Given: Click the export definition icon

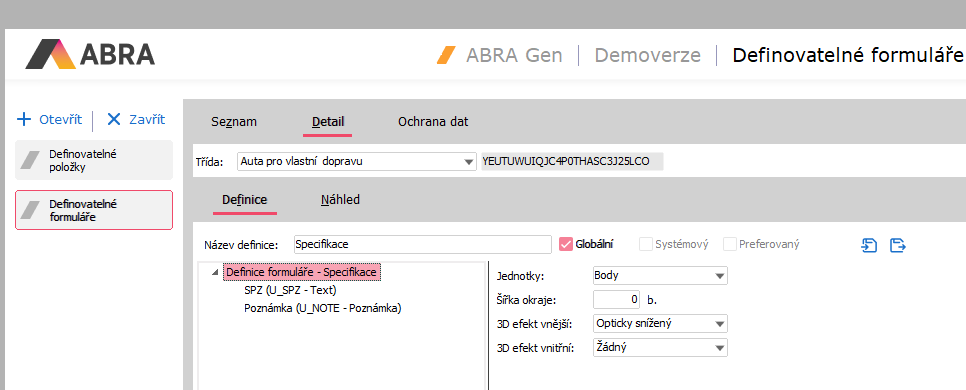Looking at the screenshot, I should tap(898, 245).
